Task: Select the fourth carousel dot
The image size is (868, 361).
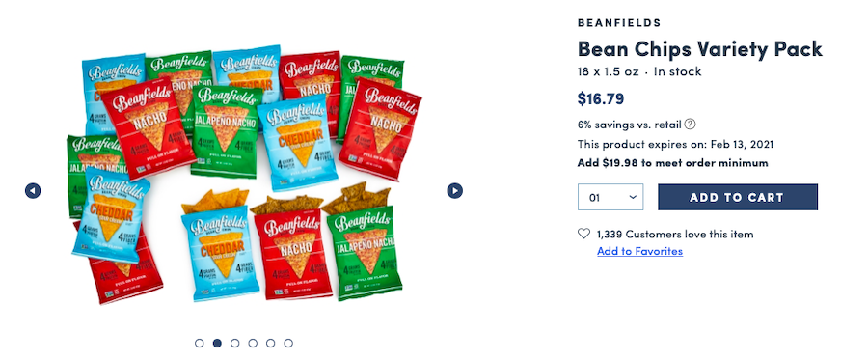Action: [x=253, y=343]
